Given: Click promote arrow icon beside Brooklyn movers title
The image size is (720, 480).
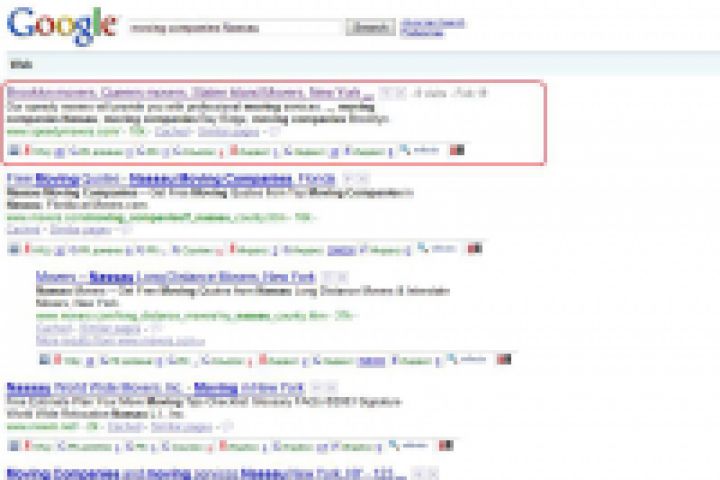Looking at the screenshot, I should pyautogui.click(x=387, y=93).
